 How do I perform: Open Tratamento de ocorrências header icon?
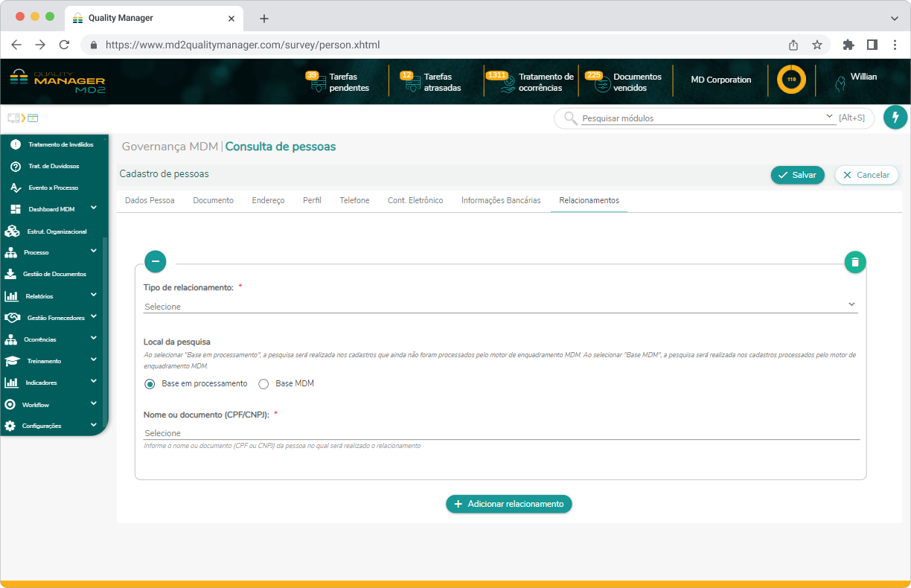[x=507, y=83]
